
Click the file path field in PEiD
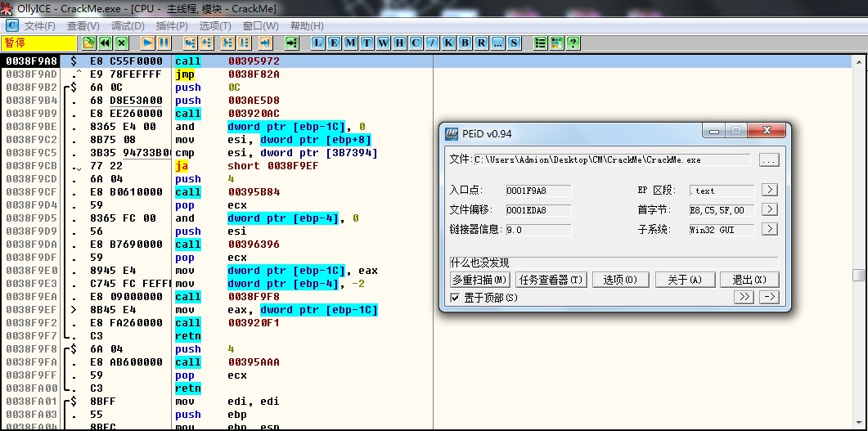point(612,160)
